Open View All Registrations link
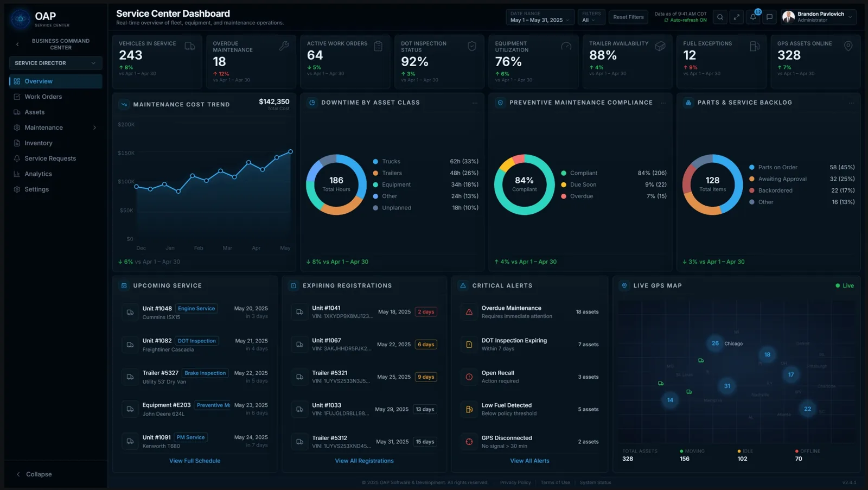Screen dimensions: 868x490 (x=364, y=461)
